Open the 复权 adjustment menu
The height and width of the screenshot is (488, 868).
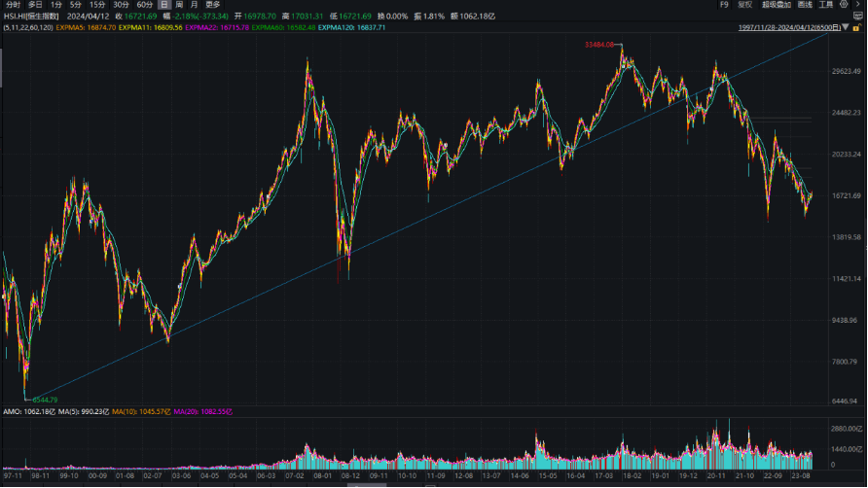coord(745,5)
